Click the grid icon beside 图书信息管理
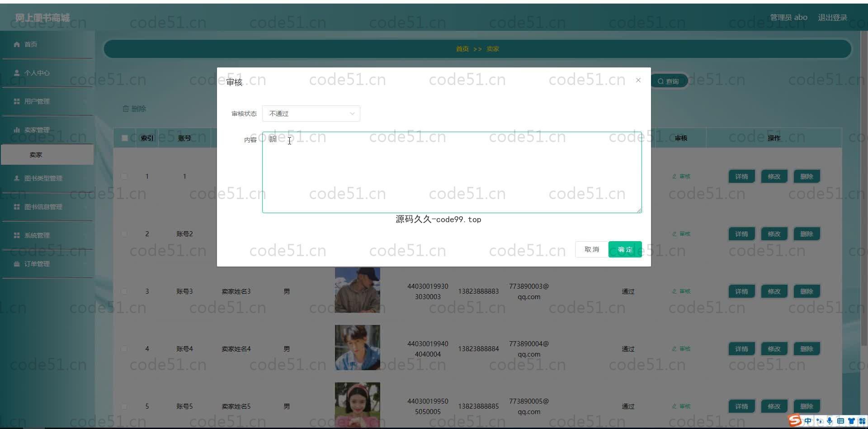Viewport: 868px width, 429px height. 17,207
